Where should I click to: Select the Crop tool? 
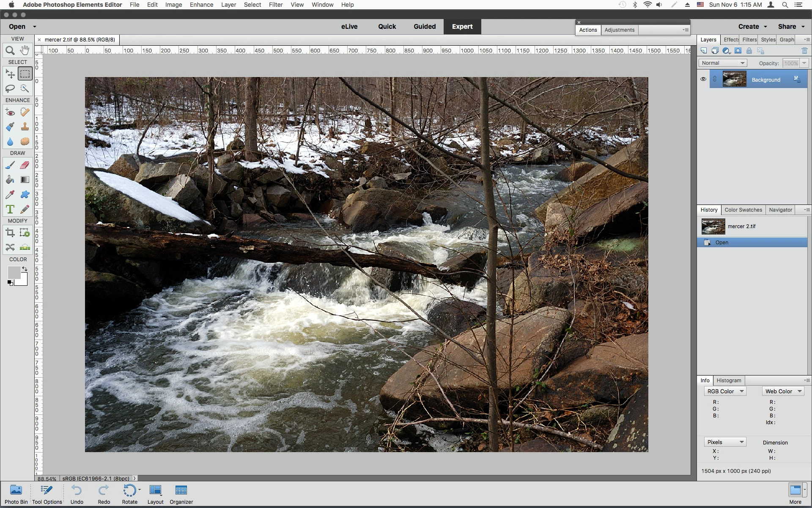coord(10,232)
